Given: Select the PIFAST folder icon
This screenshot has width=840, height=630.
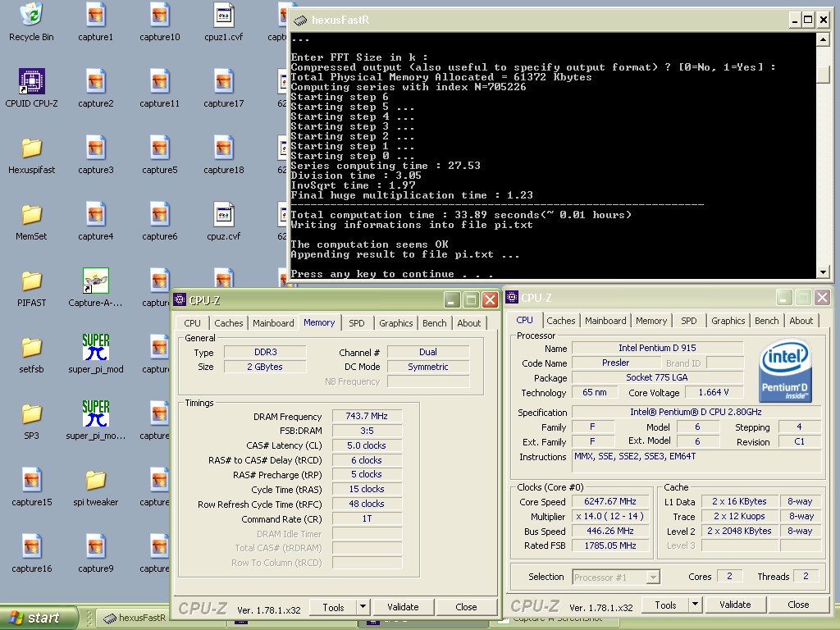Looking at the screenshot, I should [x=31, y=281].
